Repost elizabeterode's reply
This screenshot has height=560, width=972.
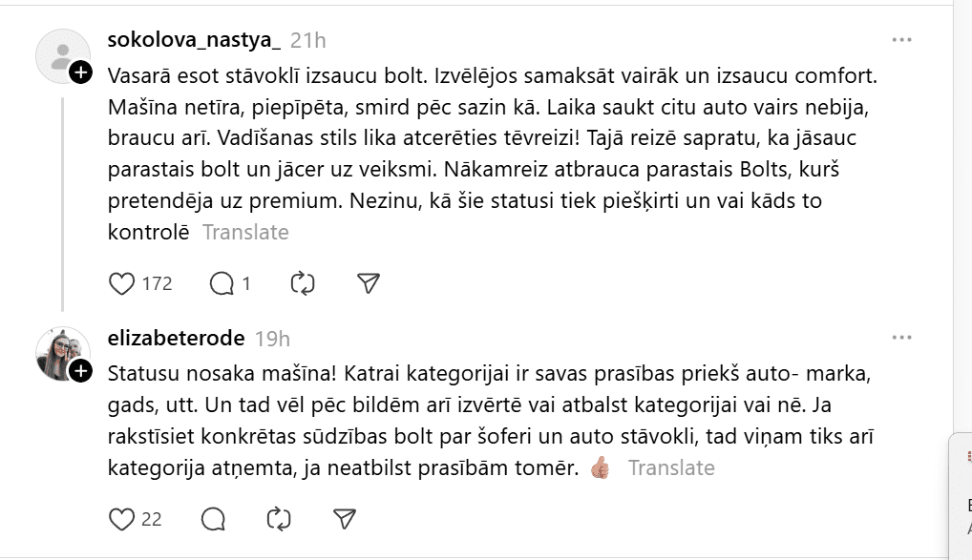[278, 519]
